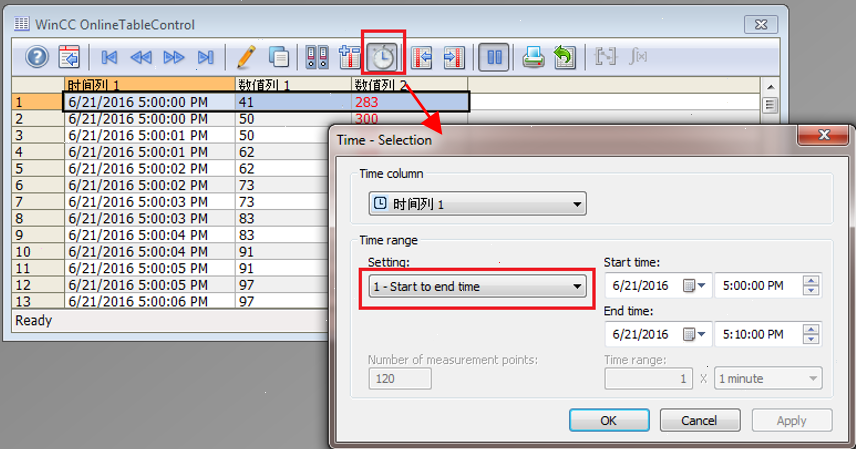Increase Start time with the up spinner
The height and width of the screenshot is (449, 856).
811,280
